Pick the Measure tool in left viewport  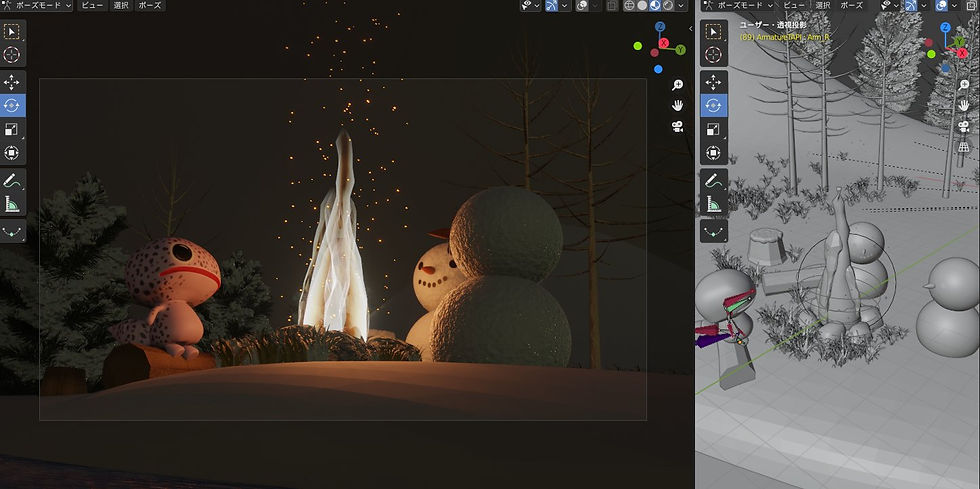point(12,204)
